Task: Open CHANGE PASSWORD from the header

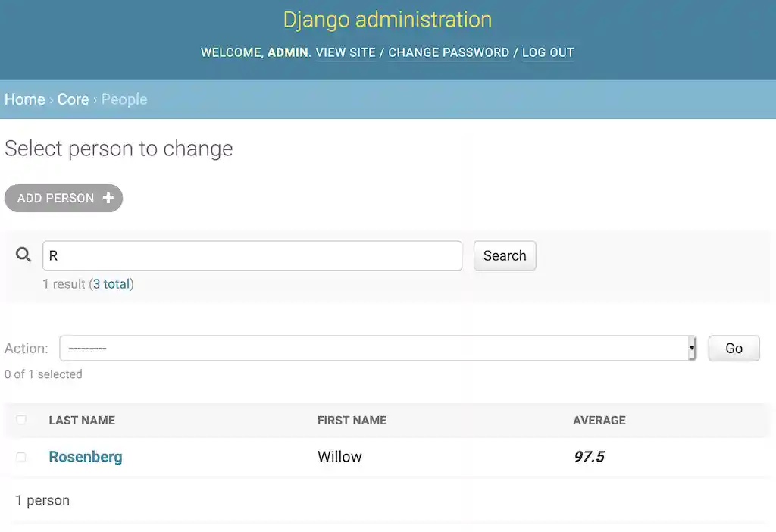Action: click(449, 52)
